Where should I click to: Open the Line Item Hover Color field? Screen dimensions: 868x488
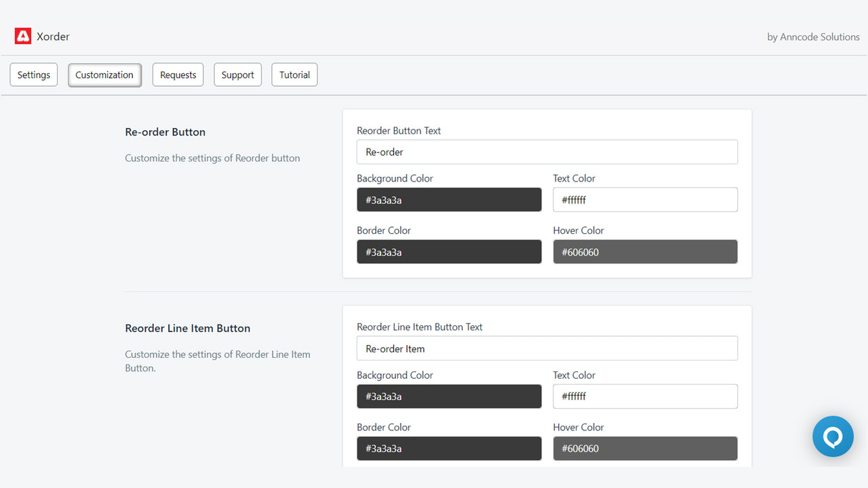tap(645, 448)
